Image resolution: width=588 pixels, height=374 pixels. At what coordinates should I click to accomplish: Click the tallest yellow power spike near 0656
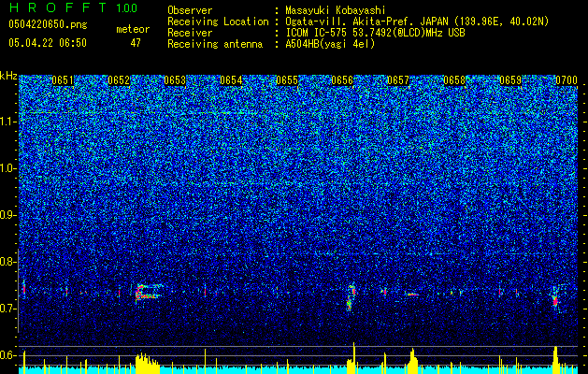pyautogui.click(x=353, y=358)
